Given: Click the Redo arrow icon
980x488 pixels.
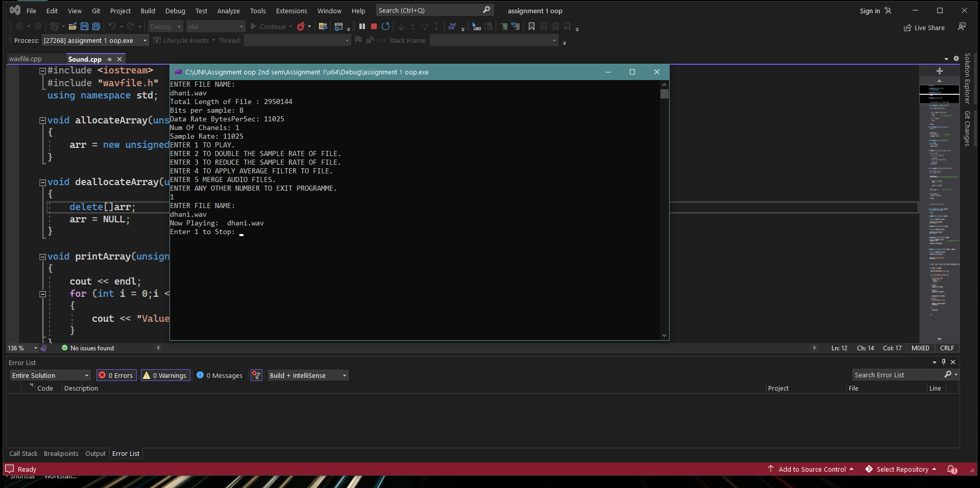Looking at the screenshot, I should (x=131, y=27).
